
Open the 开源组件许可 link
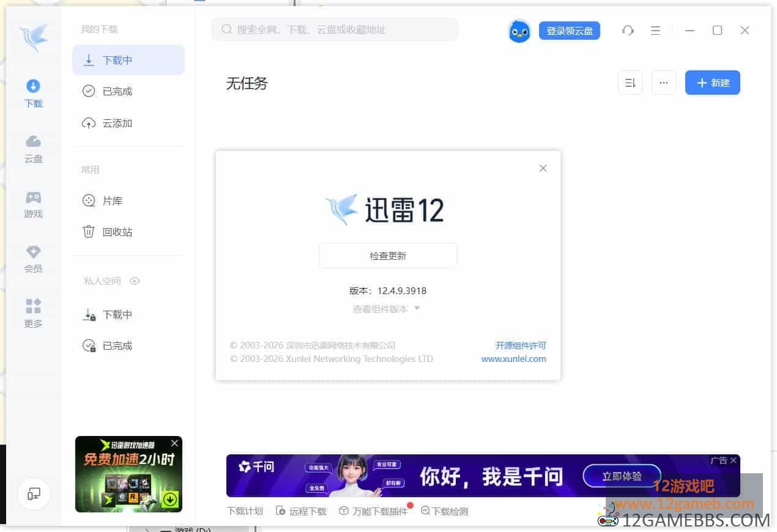pyautogui.click(x=521, y=345)
